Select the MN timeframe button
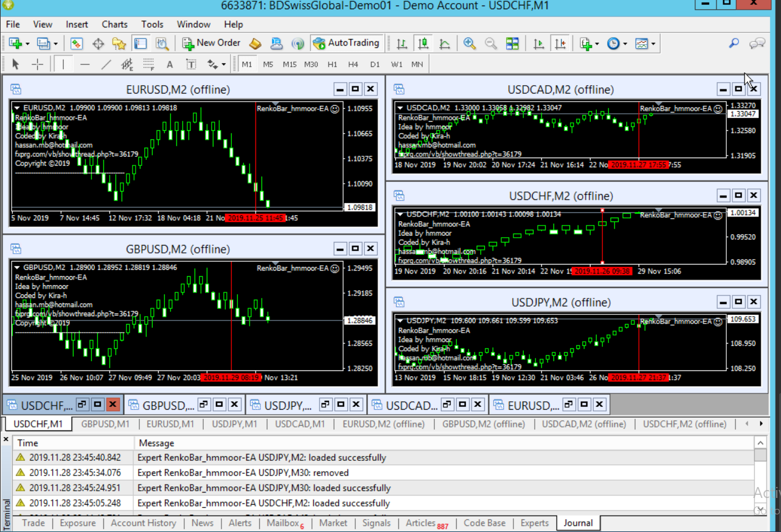 [417, 64]
